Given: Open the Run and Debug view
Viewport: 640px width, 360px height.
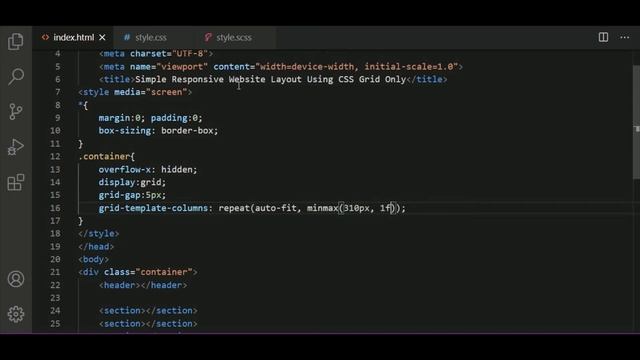Looking at the screenshot, I should click(x=16, y=147).
